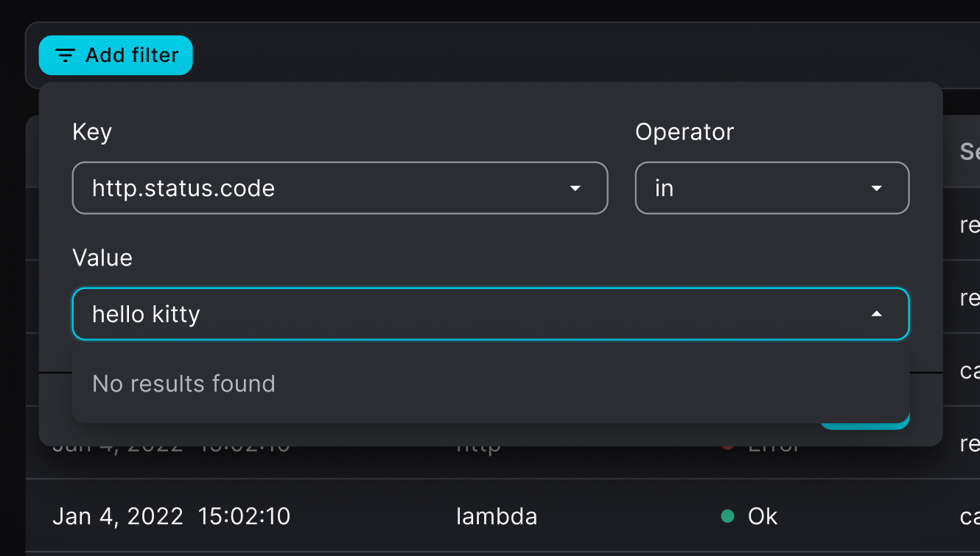Screen dimensions: 980x556
Task: Collapse the Value suggestions dropdown
Action: (x=876, y=314)
